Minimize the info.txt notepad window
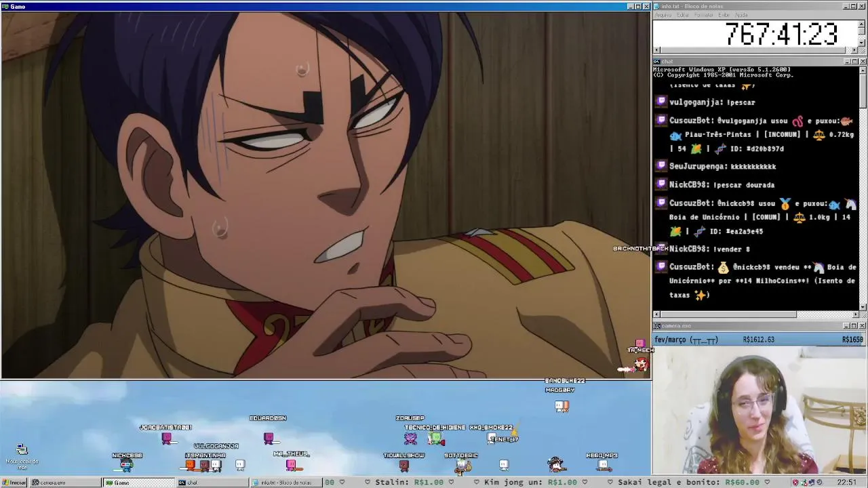This screenshot has height=488, width=868. pyautogui.click(x=847, y=6)
